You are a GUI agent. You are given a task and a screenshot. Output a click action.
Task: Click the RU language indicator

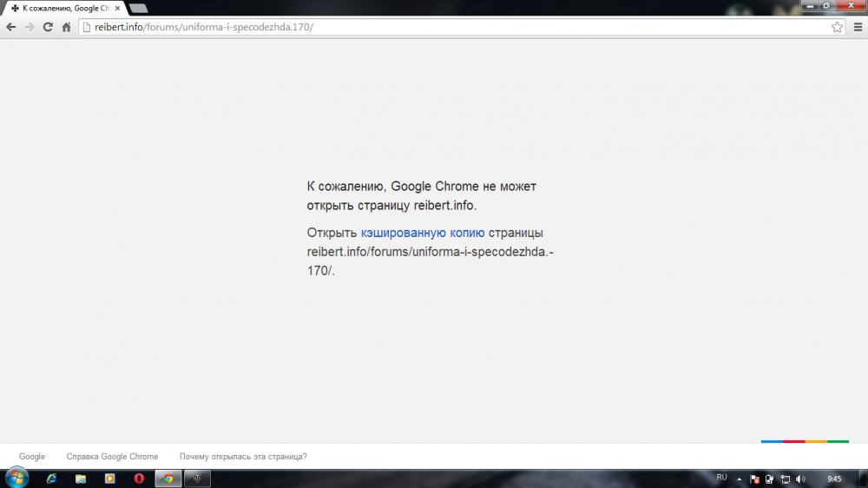click(722, 478)
